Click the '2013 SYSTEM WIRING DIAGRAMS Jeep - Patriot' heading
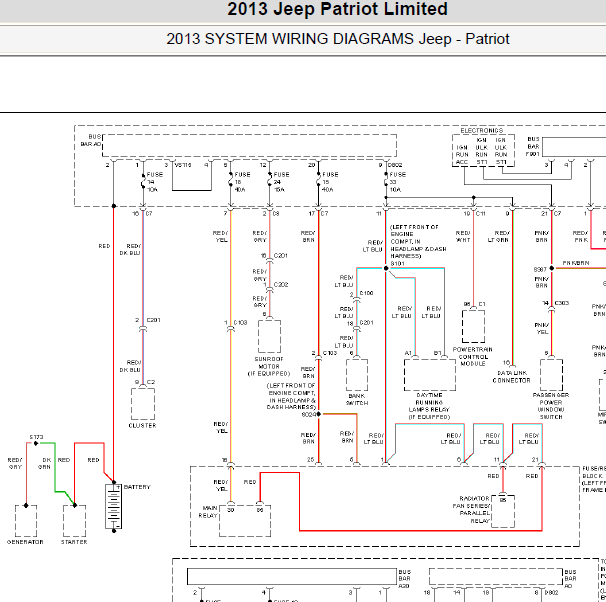 point(338,39)
